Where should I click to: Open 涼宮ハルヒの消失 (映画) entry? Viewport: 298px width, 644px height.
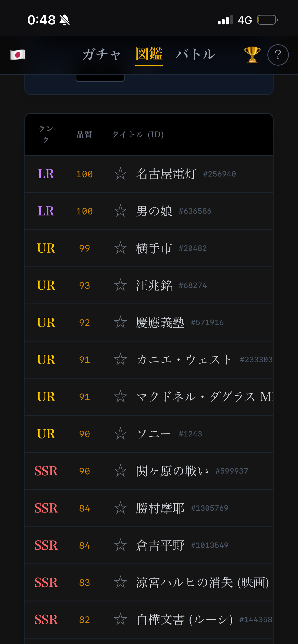pyautogui.click(x=202, y=582)
